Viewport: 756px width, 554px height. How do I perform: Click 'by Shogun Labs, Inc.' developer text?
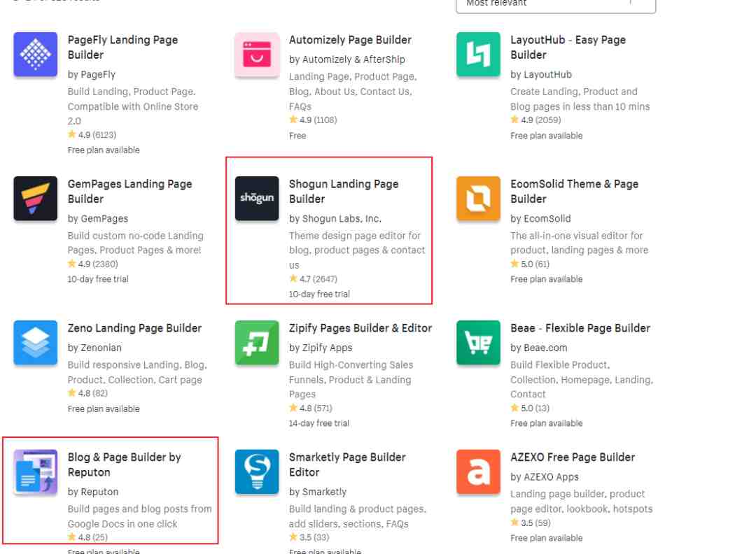(335, 219)
